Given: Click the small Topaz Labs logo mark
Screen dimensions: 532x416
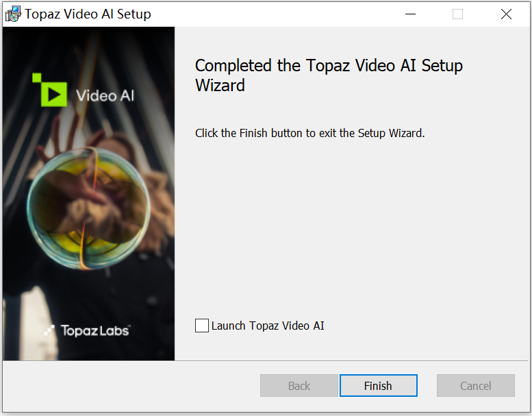Looking at the screenshot, I should point(50,330).
